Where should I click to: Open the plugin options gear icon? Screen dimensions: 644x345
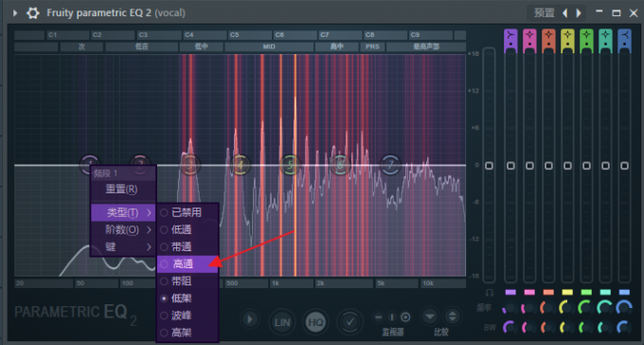point(33,12)
